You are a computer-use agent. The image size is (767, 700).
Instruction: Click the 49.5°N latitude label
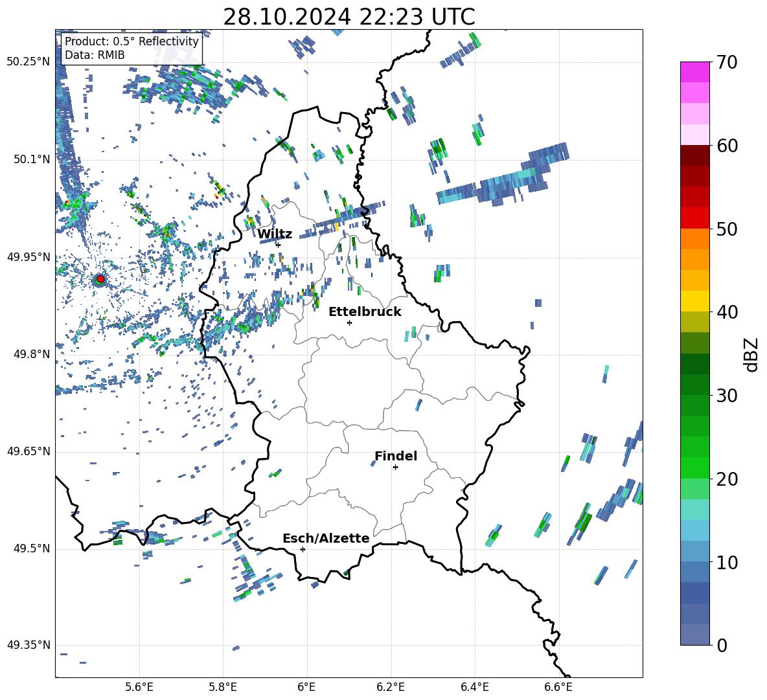point(32,548)
